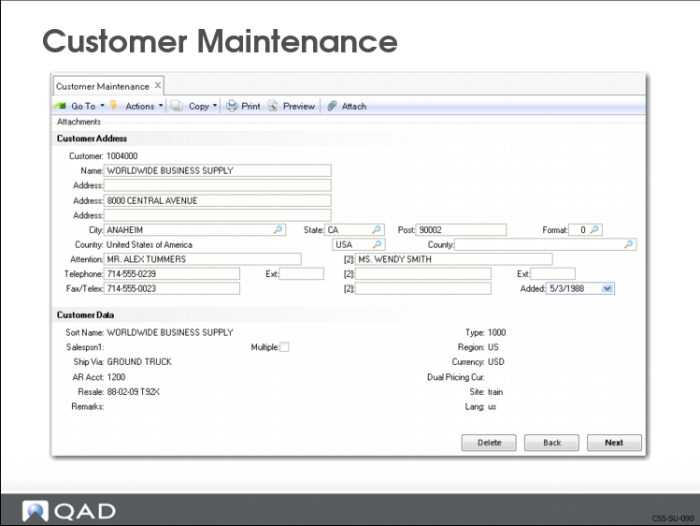Click Resale value 88-02-09 T92X
This screenshot has width=700, height=526.
[133, 392]
